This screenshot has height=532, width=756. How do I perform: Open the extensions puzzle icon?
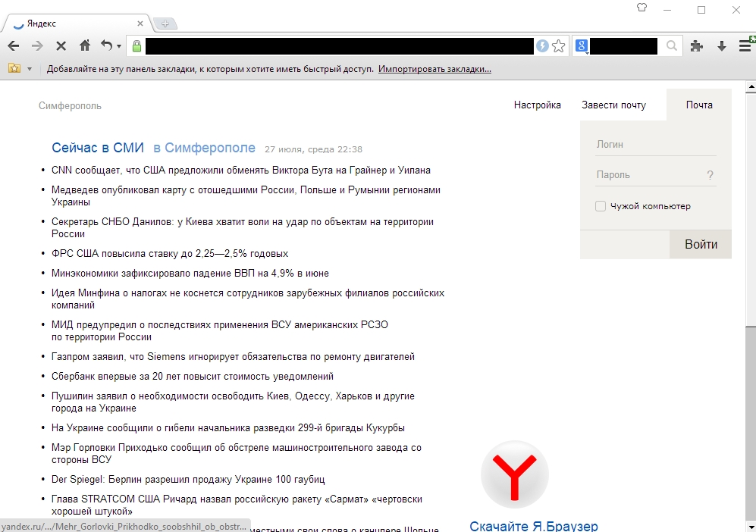696,46
